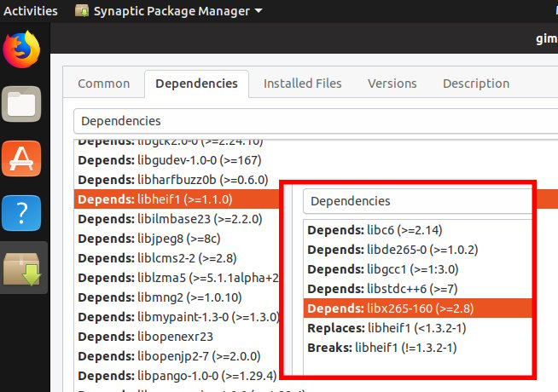The height and width of the screenshot is (392, 558).
Task: Open the Help dock icon
Action: pos(21,213)
